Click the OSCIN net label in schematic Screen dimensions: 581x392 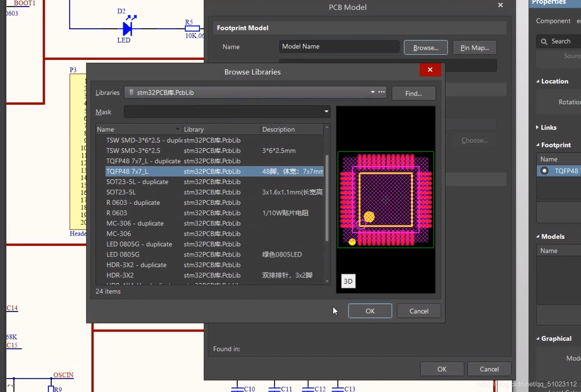click(63, 375)
